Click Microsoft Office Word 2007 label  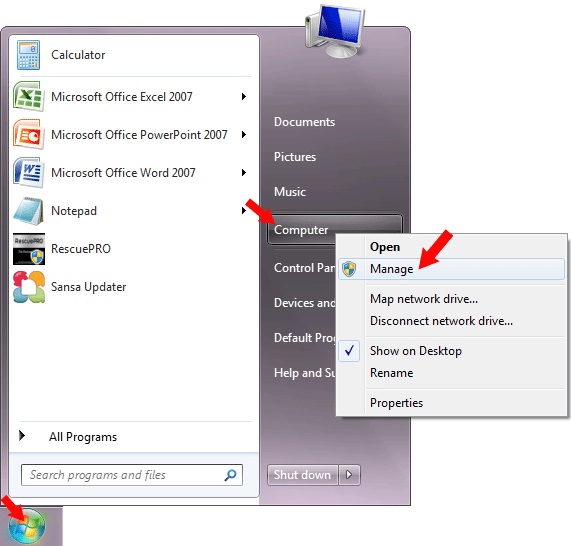[123, 172]
